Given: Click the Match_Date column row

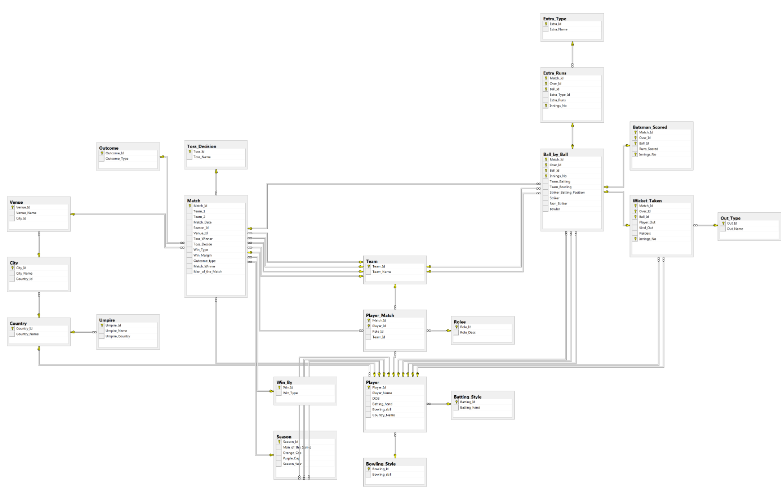Looking at the screenshot, I should tap(216, 222).
